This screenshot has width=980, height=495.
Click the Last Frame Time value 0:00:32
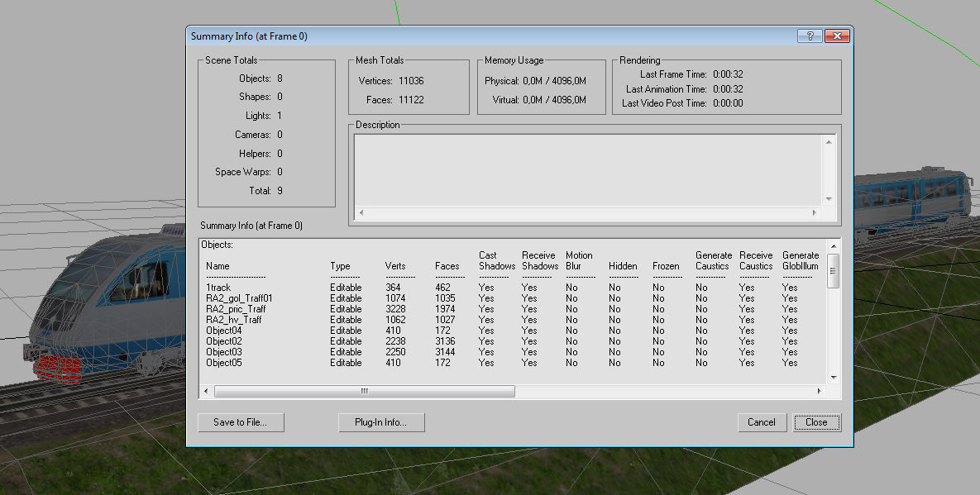tap(728, 74)
